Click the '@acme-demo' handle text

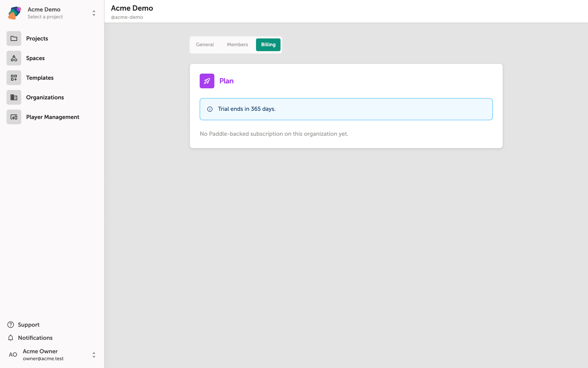point(127,17)
